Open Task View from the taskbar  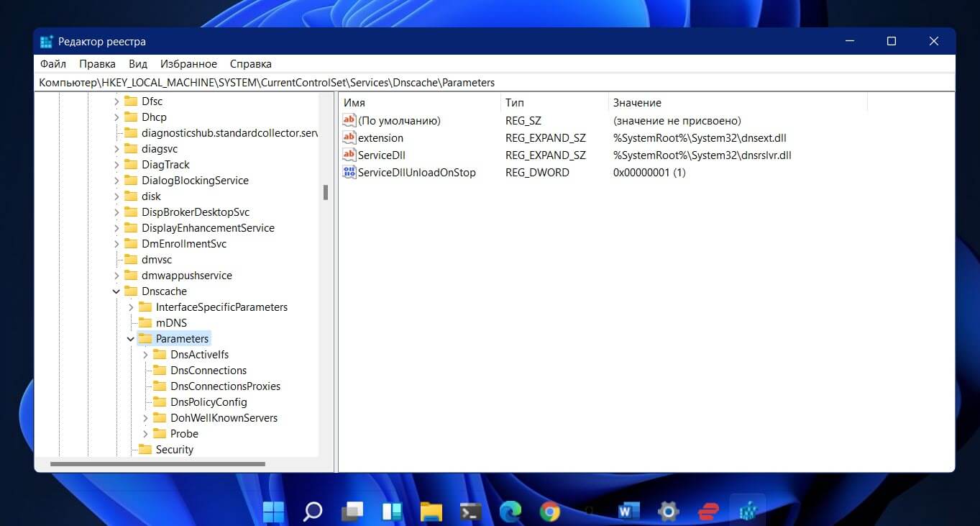352,512
